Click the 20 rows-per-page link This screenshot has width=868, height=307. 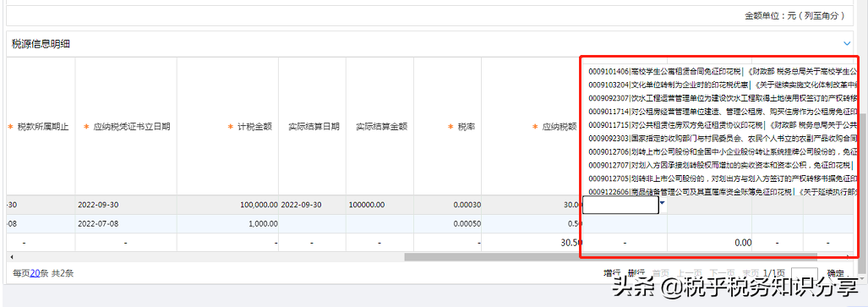tap(35, 273)
